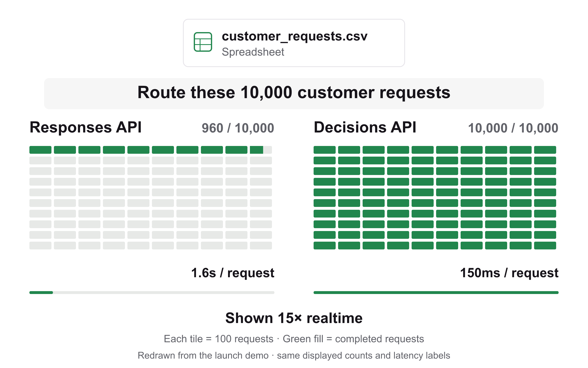Click the 10,000 / 10,000 counter

[x=513, y=128]
